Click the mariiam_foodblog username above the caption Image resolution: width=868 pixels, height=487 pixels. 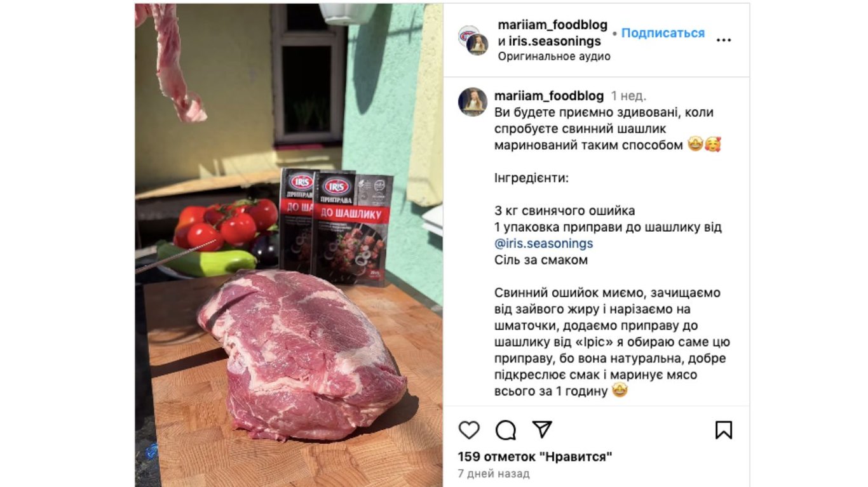[549, 96]
